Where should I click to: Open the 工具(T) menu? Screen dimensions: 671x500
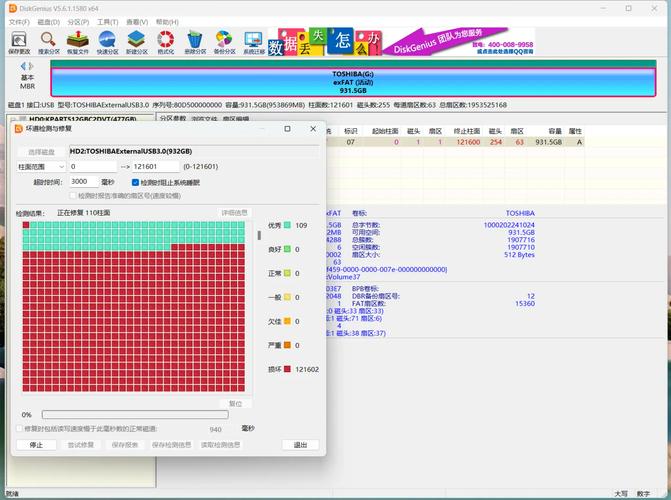click(x=107, y=22)
